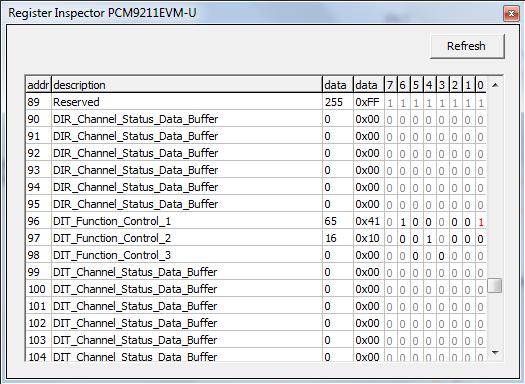Screen dimensions: 525x384
Task: Select the Reserved description at address 89
Action: pos(186,102)
